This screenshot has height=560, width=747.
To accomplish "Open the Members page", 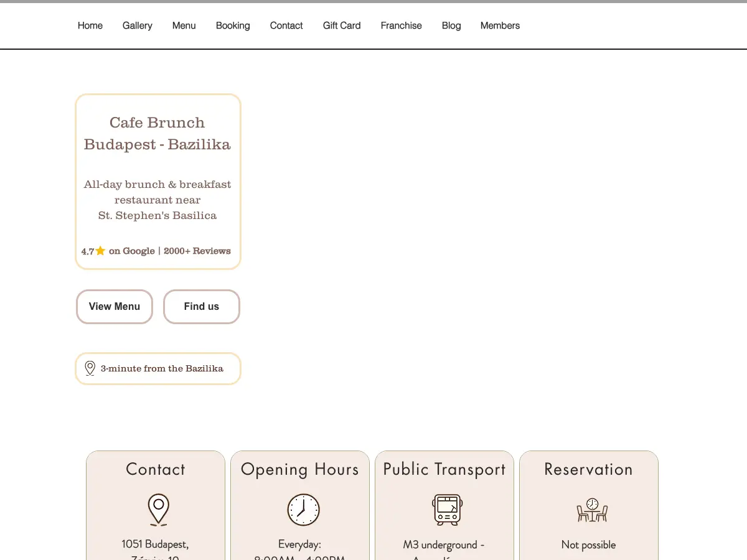I will point(500,26).
